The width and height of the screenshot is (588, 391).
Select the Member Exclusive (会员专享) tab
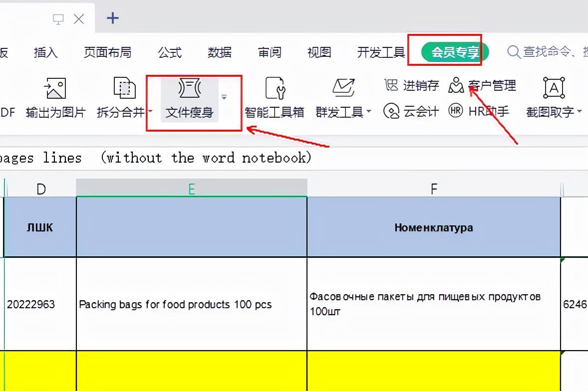point(455,52)
